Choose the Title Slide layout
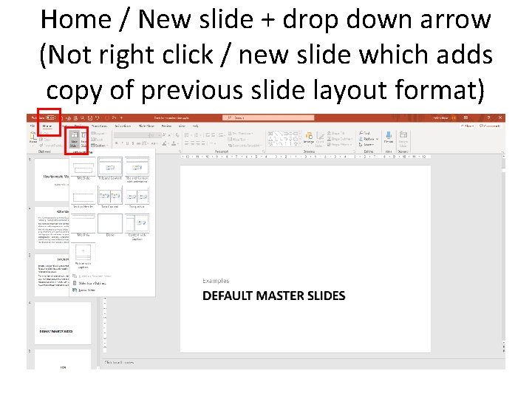 pos(83,168)
